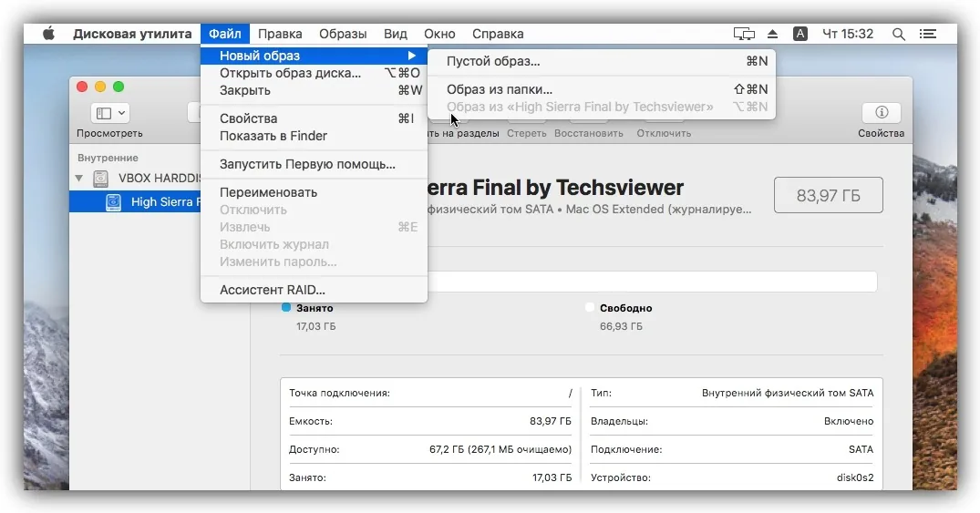Choose Закрыть in the Файл menu
The image size is (980, 513).
tap(314, 90)
